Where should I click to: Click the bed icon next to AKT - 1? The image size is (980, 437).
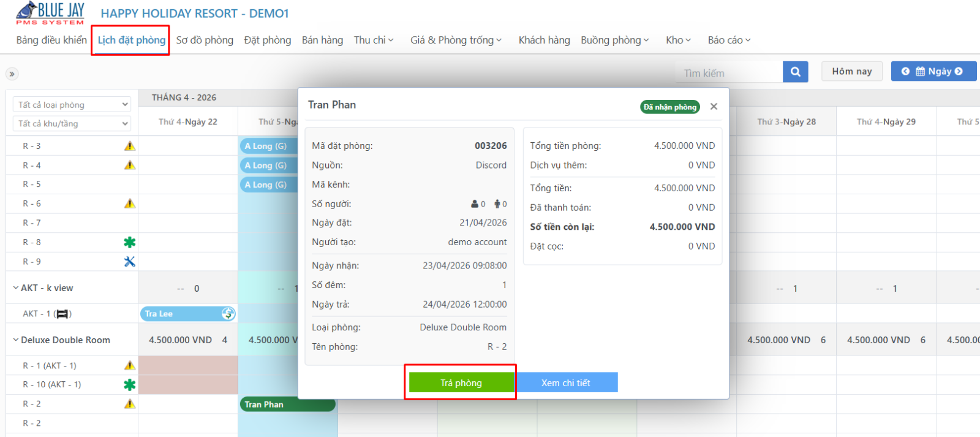[62, 314]
